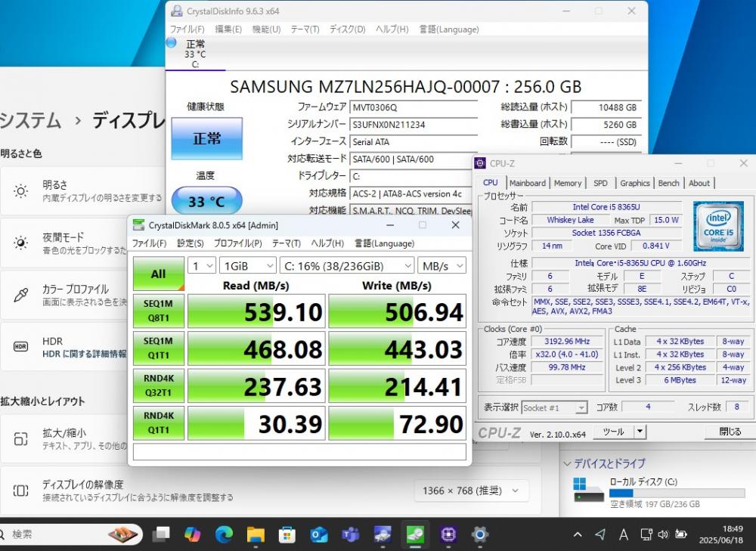Click the green All benchmark button

(x=159, y=274)
